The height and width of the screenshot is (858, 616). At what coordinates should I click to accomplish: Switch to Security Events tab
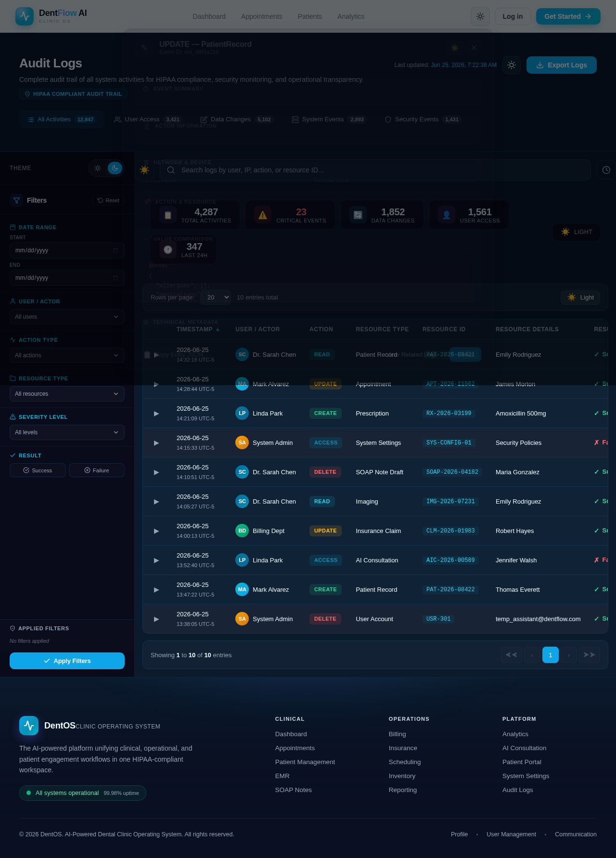(423, 119)
